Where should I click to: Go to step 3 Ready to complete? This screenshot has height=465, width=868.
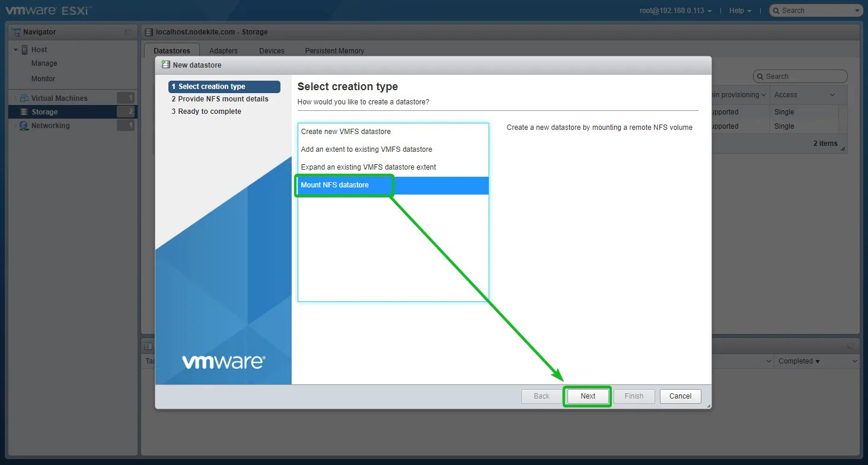pos(206,112)
